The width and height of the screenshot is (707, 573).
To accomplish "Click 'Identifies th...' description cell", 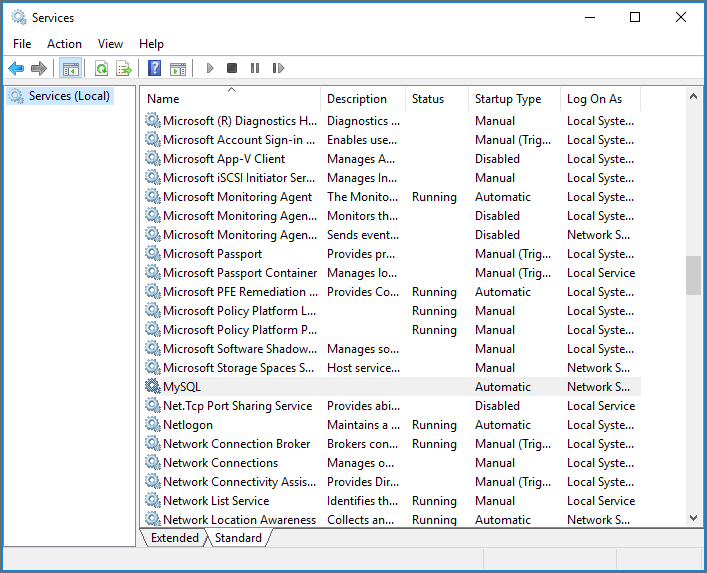I will tap(363, 500).
